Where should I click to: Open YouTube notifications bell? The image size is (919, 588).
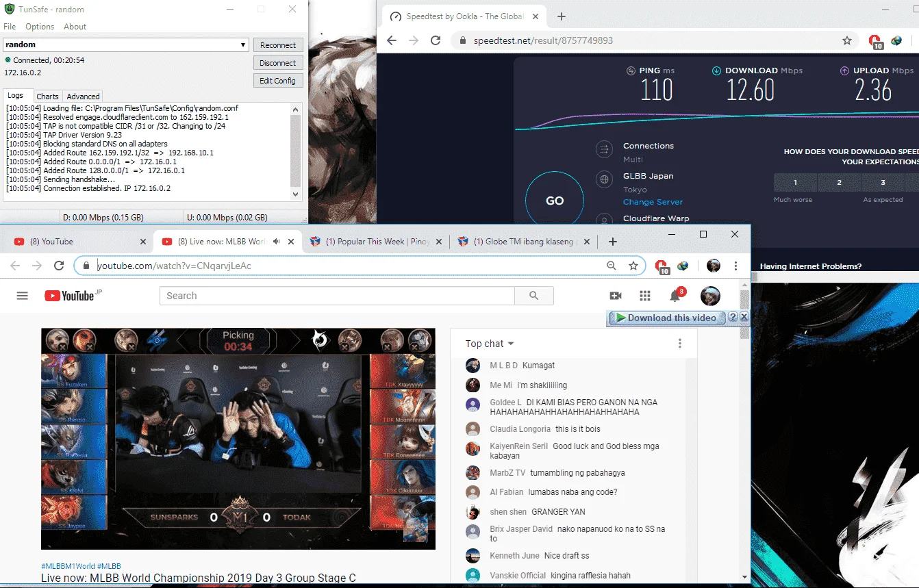(x=675, y=296)
